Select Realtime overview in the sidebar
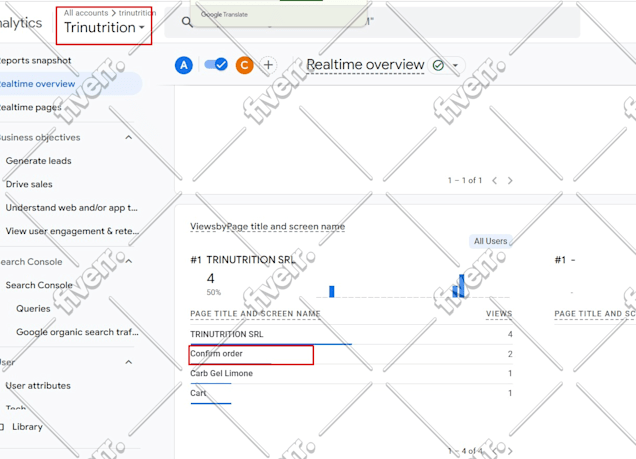The image size is (636, 459). 70,84
